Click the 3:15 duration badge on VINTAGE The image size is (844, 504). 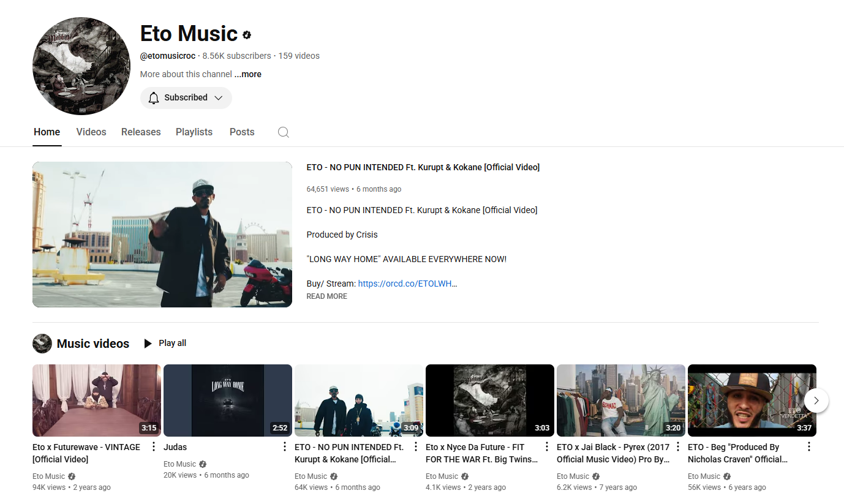click(x=149, y=428)
